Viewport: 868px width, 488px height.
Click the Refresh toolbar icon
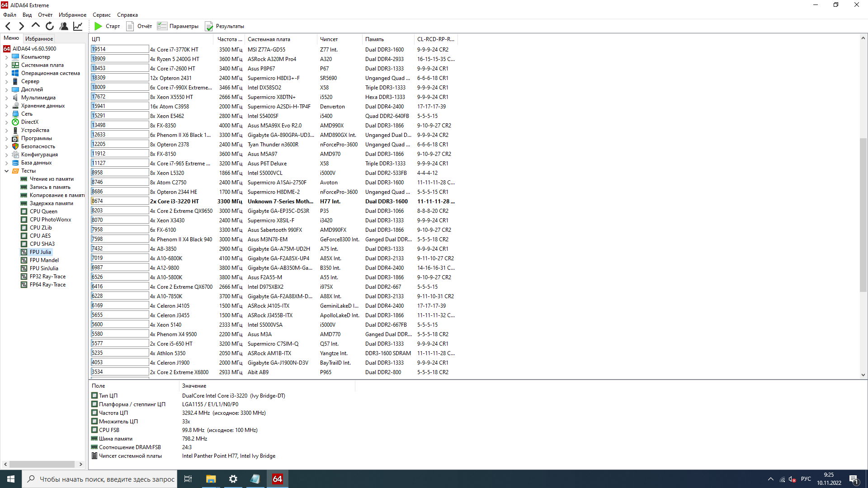pos(50,26)
